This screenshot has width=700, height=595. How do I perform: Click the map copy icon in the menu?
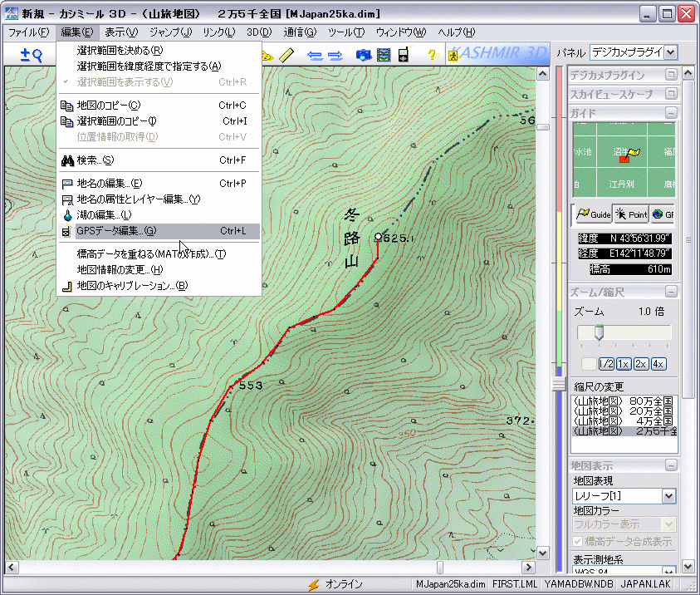pos(67,106)
